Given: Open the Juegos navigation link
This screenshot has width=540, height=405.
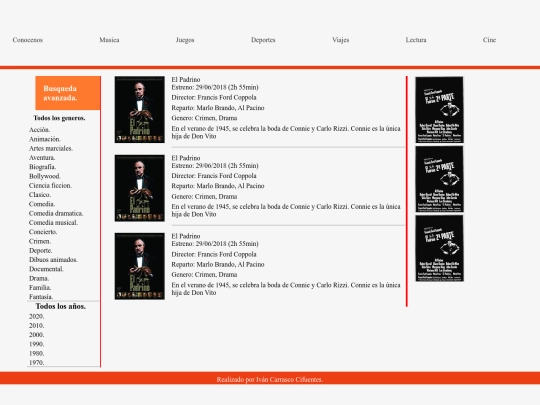Looking at the screenshot, I should [185, 40].
